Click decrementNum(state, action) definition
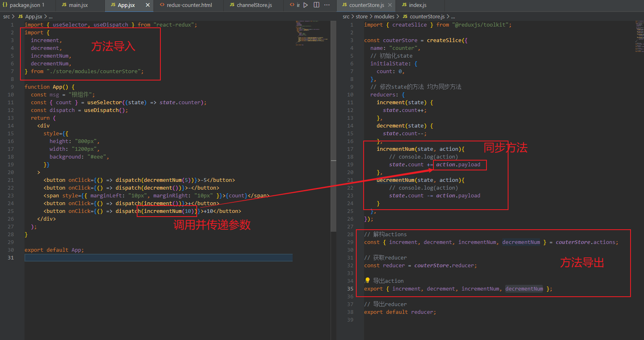 419,180
